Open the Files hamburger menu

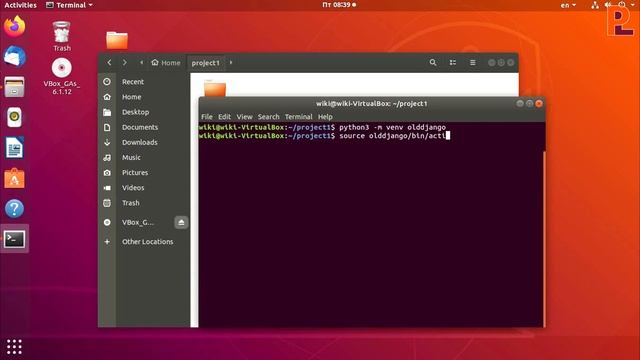tap(472, 62)
